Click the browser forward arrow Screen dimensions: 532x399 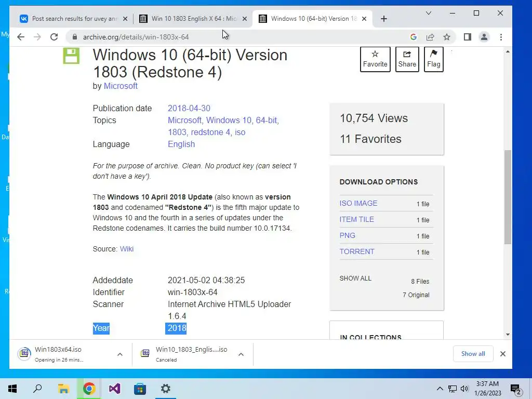coord(37,37)
